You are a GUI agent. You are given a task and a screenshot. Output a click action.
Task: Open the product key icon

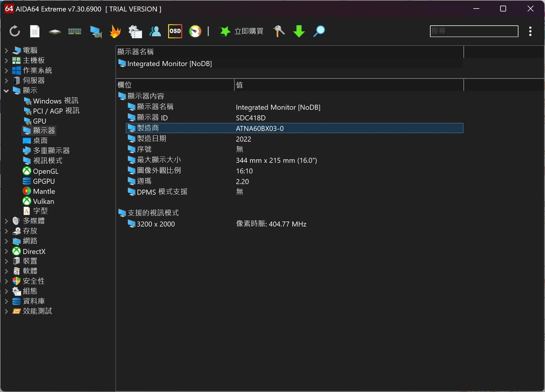(279, 31)
